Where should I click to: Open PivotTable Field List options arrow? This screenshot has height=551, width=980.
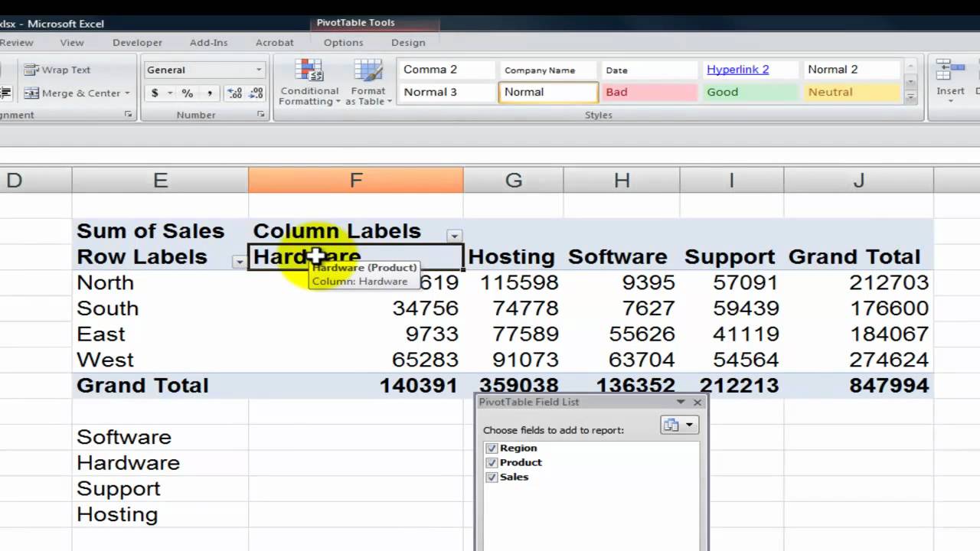680,402
